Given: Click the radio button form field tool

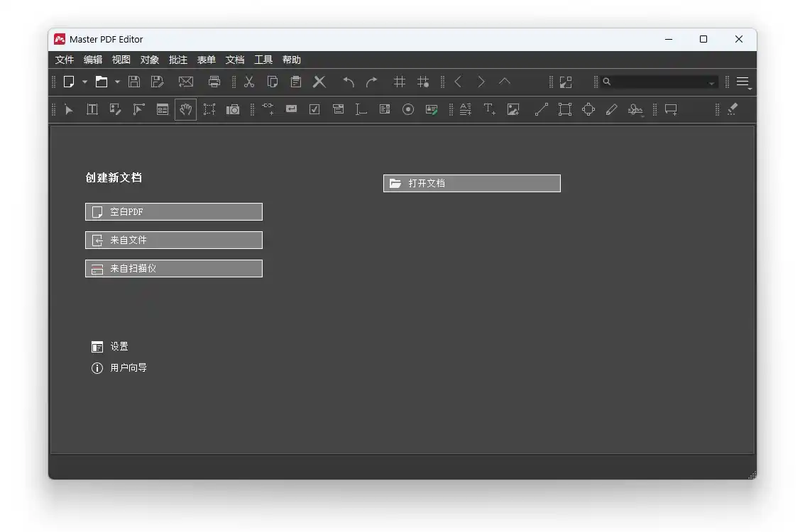Looking at the screenshot, I should pos(408,109).
